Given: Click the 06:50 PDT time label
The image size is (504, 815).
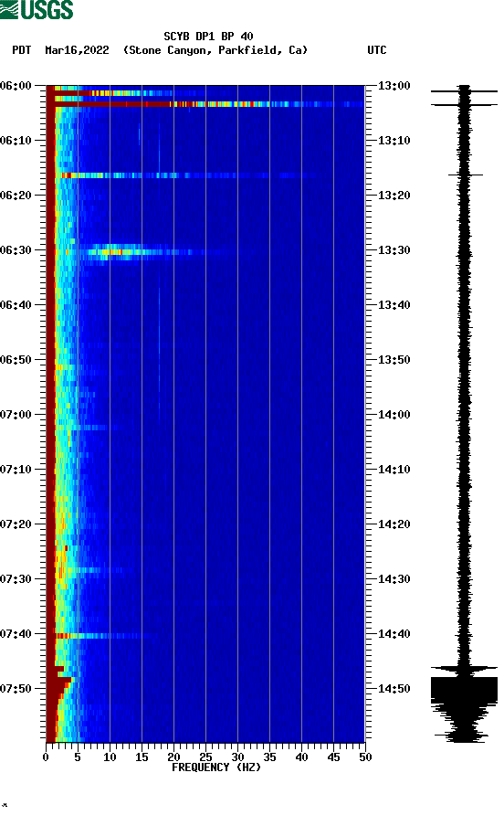Looking at the screenshot, I should pyautogui.click(x=16, y=360).
